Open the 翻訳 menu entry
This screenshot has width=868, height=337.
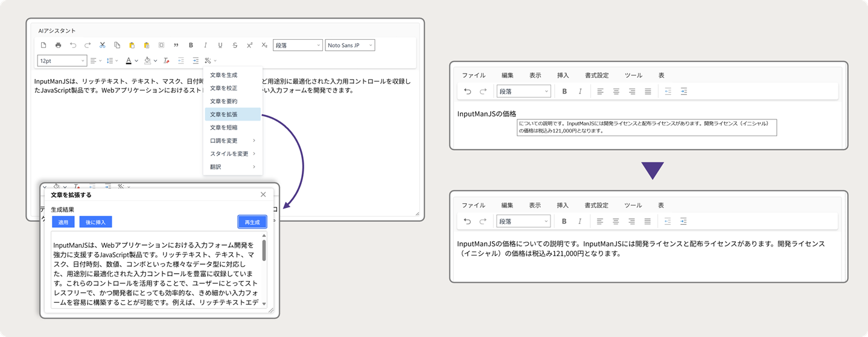coord(232,167)
